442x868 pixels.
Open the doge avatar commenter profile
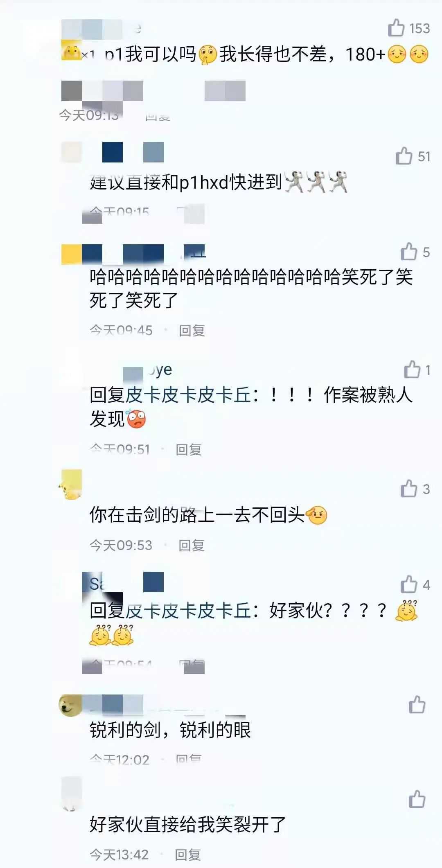pyautogui.click(x=71, y=705)
